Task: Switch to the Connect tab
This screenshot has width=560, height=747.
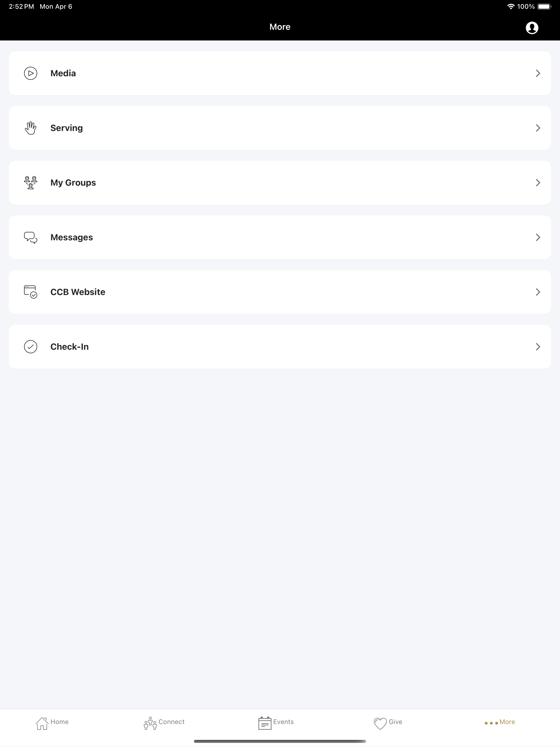Action: (x=164, y=723)
